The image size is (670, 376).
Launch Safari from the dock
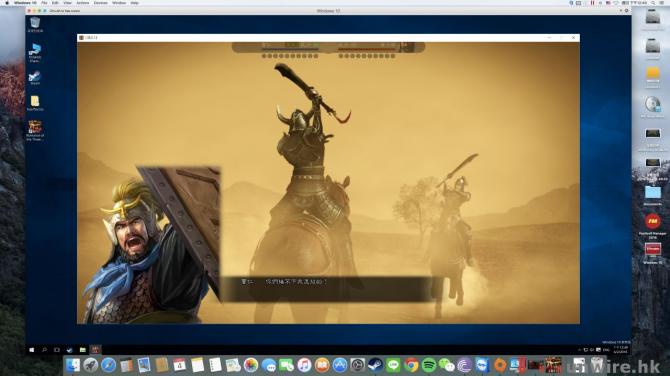pos(108,365)
